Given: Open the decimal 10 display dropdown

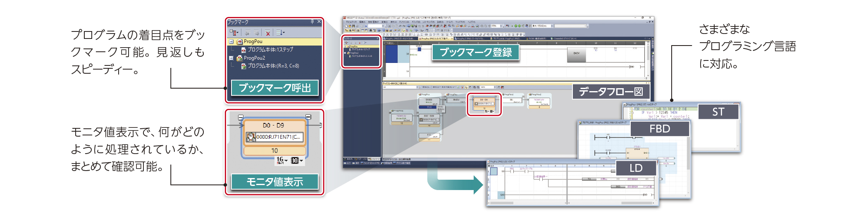Looking at the screenshot, I should 297,160.
